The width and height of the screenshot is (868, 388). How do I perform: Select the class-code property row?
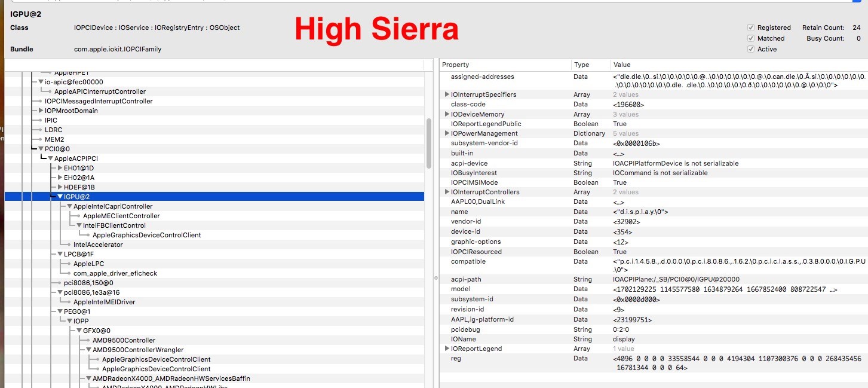654,104
